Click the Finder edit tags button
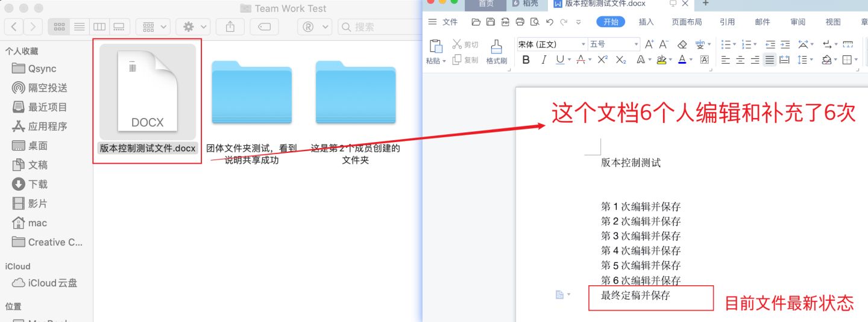Viewport: 868px width, 322px height. click(264, 26)
